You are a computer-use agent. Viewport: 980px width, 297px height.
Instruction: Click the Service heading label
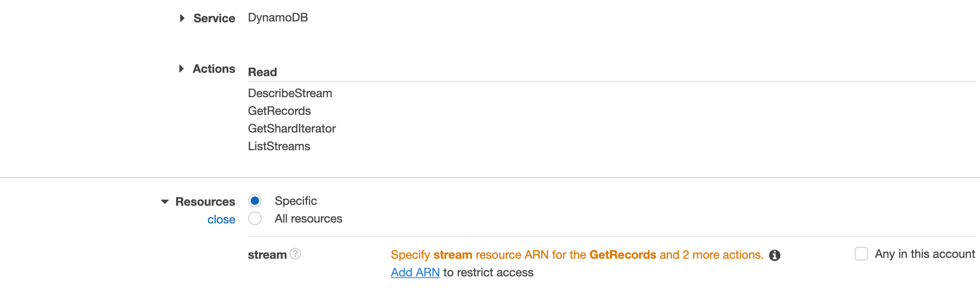[214, 18]
